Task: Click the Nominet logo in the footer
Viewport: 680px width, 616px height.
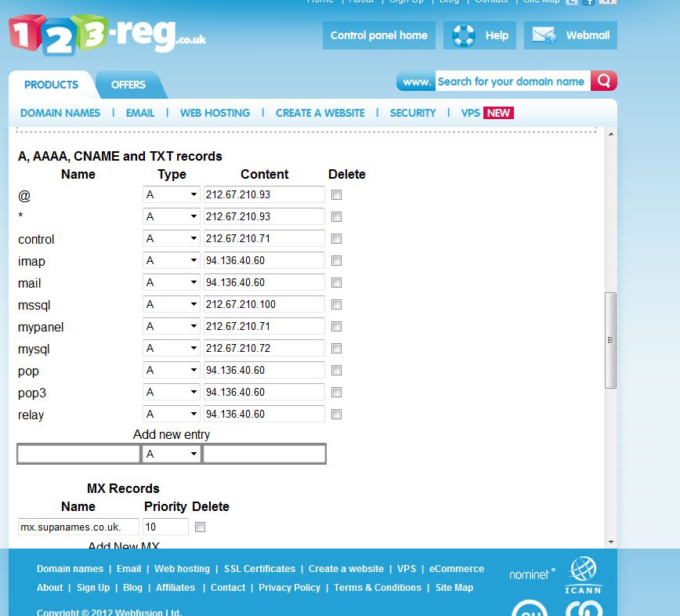Action: [532, 574]
